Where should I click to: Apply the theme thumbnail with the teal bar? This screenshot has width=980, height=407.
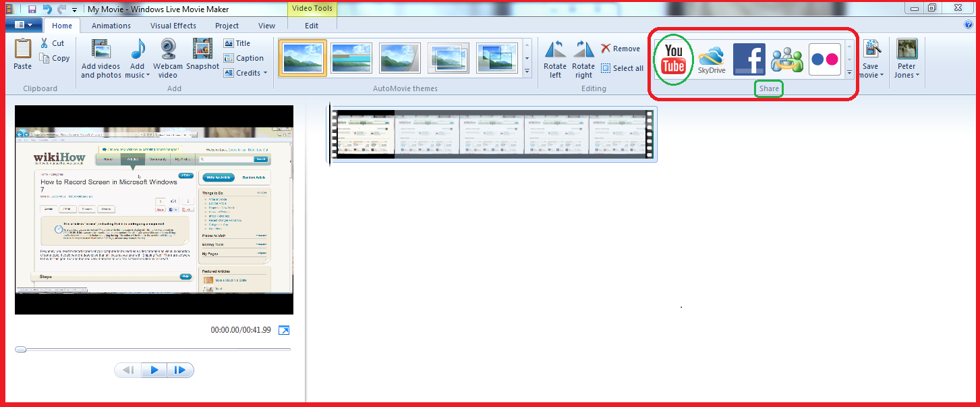pyautogui.click(x=351, y=58)
